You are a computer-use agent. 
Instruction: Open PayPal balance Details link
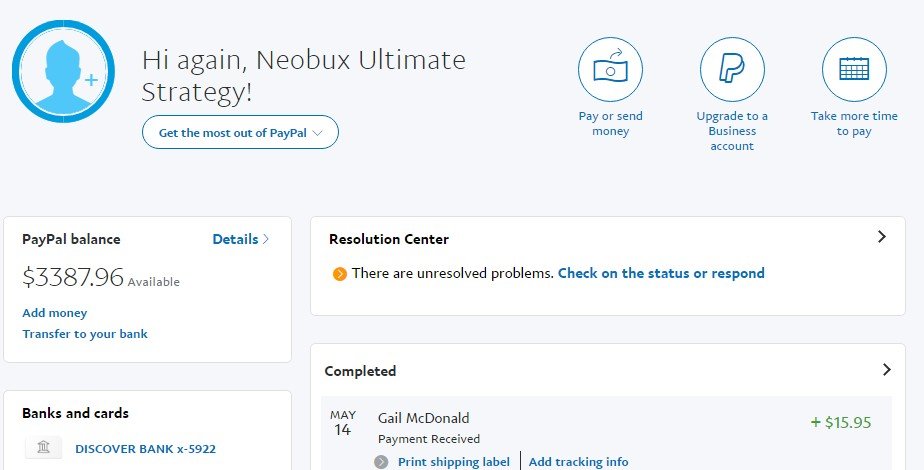point(241,239)
